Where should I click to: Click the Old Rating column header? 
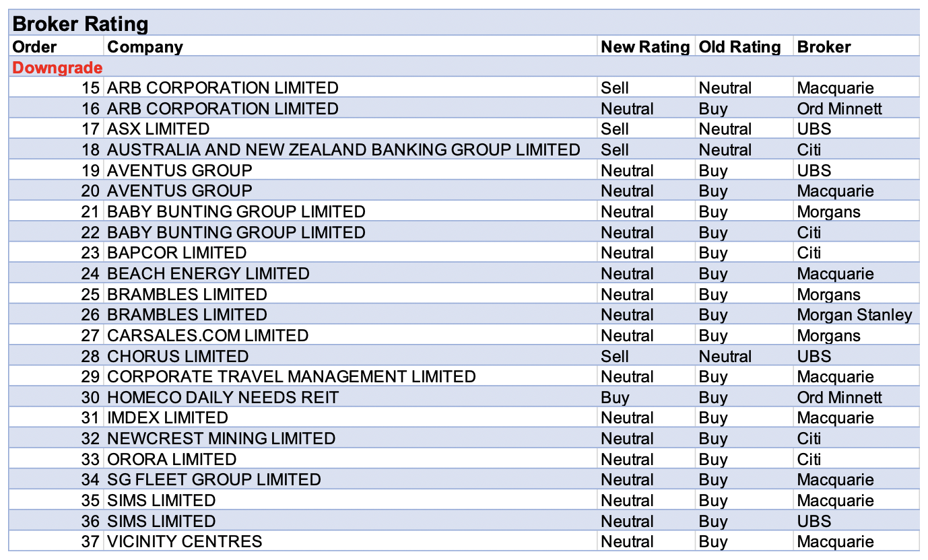(739, 46)
